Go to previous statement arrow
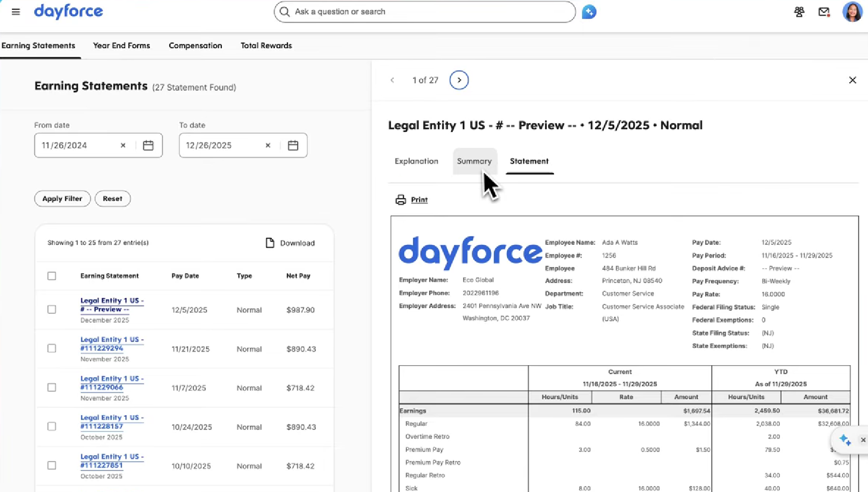The image size is (868, 492). [392, 80]
